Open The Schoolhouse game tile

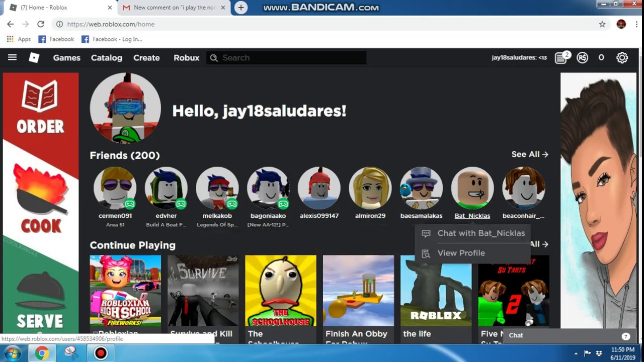tap(281, 291)
